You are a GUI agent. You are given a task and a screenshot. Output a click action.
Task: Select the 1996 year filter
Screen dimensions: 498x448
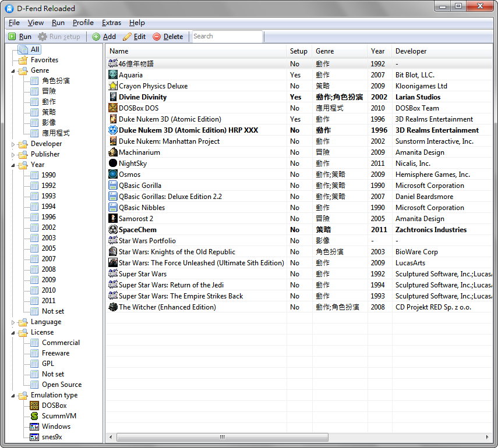48,216
